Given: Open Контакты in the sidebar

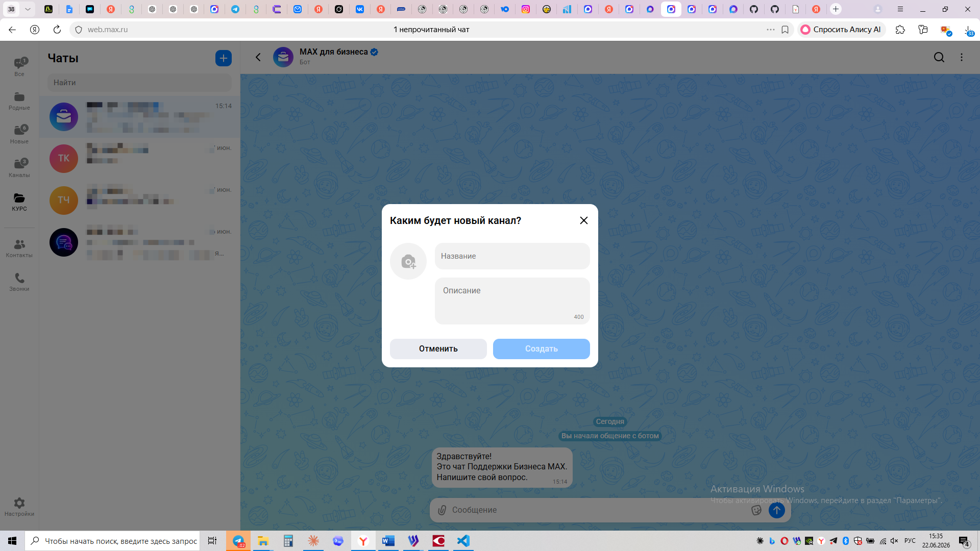Looking at the screenshot, I should coord(19,248).
